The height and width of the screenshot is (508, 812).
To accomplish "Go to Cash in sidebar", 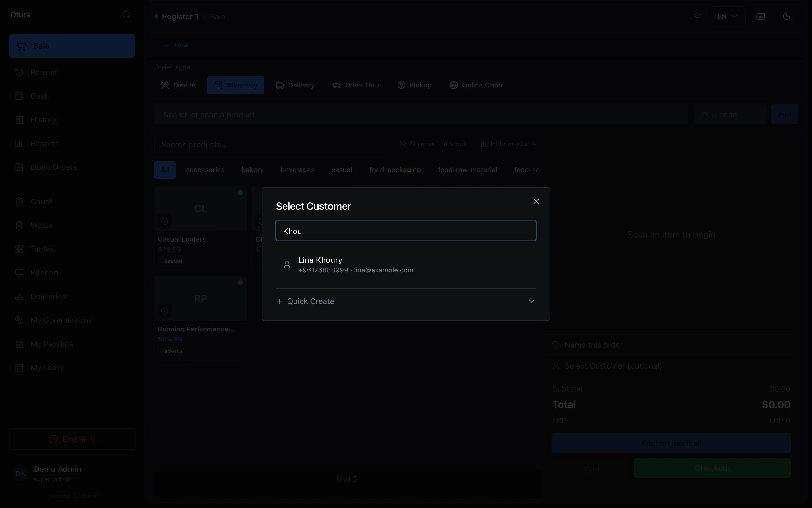I will [x=72, y=96].
